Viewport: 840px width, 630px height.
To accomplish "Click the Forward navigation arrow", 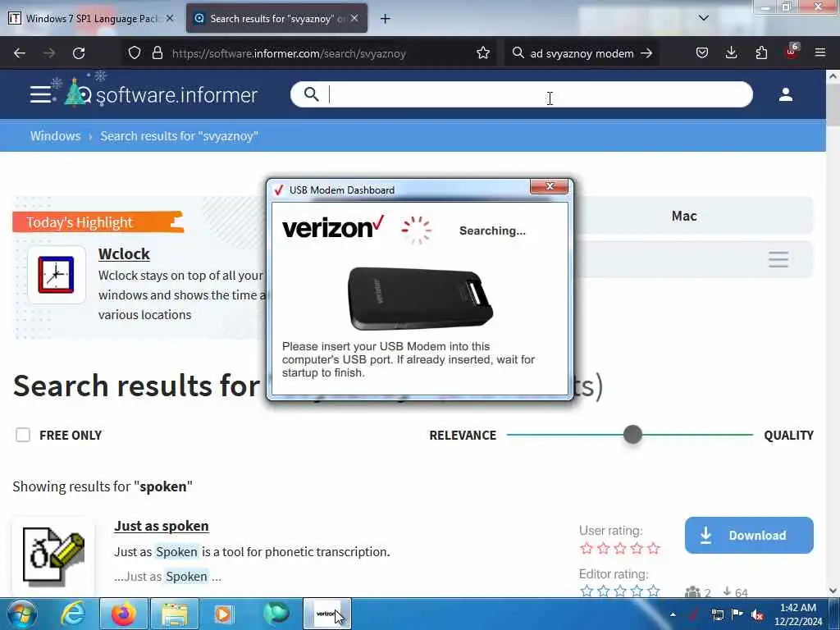I will [x=49, y=53].
